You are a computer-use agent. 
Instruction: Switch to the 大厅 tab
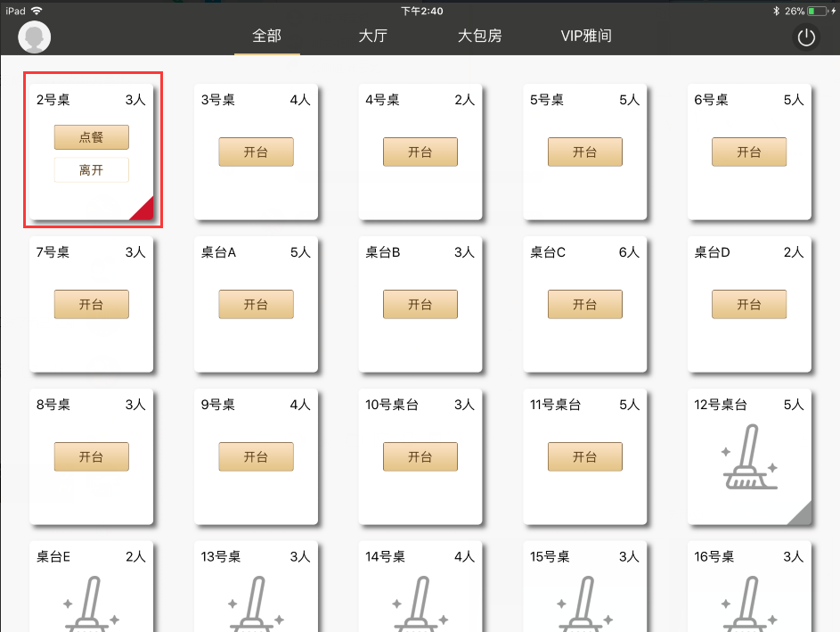[x=373, y=36]
